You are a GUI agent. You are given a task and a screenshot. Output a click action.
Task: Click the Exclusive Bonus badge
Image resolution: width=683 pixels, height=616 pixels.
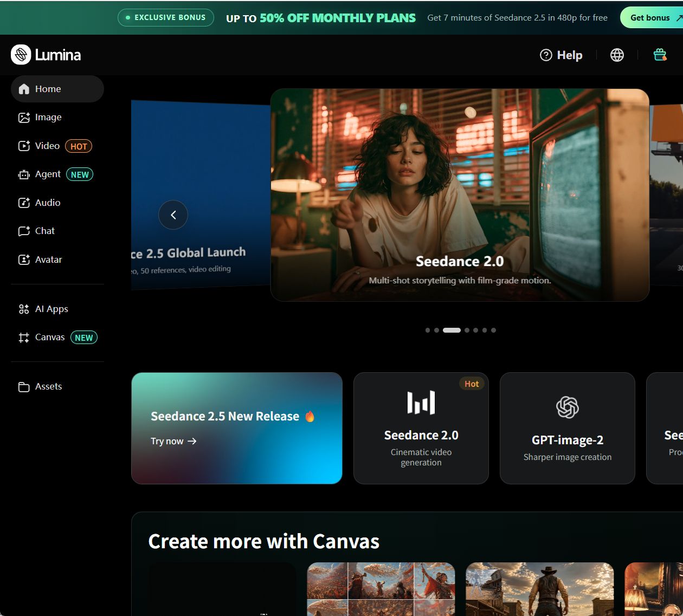click(166, 17)
